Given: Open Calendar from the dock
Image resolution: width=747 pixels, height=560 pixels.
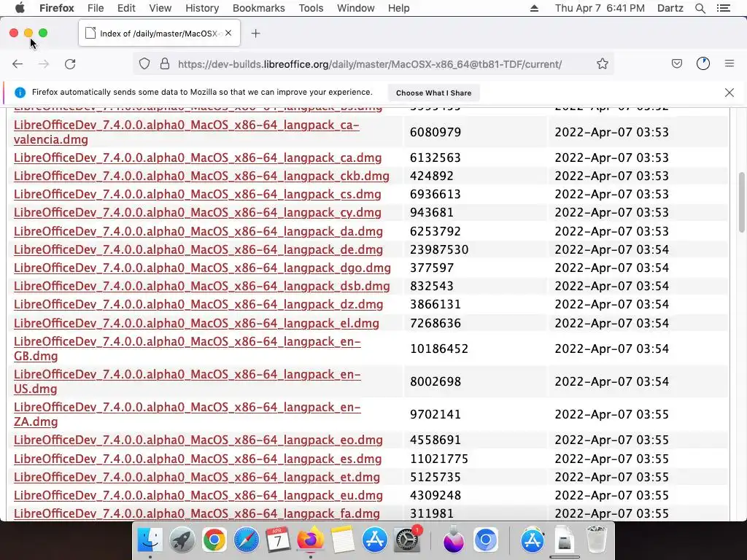Looking at the screenshot, I should [278, 540].
